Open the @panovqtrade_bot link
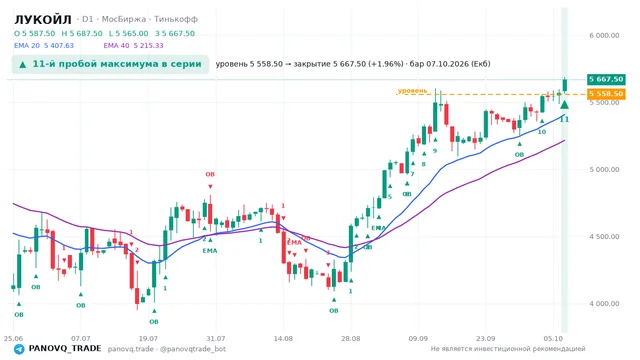The height and width of the screenshot is (360, 640). tap(193, 349)
